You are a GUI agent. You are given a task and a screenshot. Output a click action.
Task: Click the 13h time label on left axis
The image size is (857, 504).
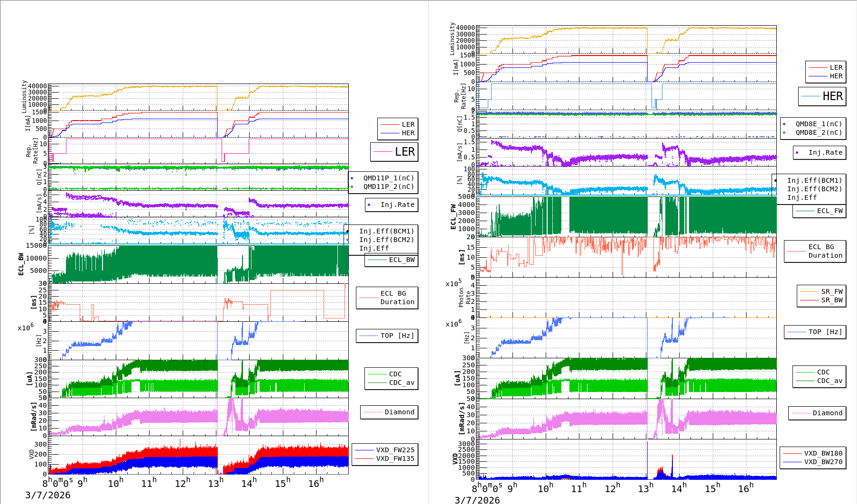click(215, 483)
